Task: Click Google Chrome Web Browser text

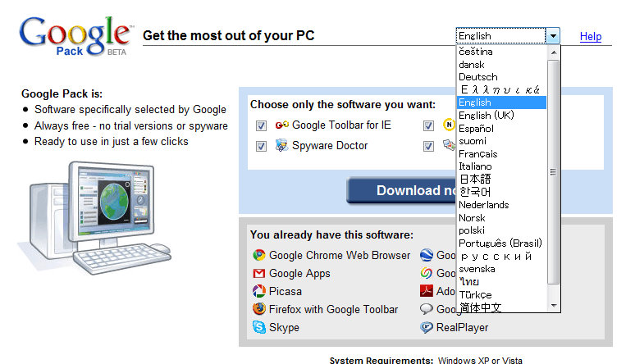Action: [x=340, y=256]
